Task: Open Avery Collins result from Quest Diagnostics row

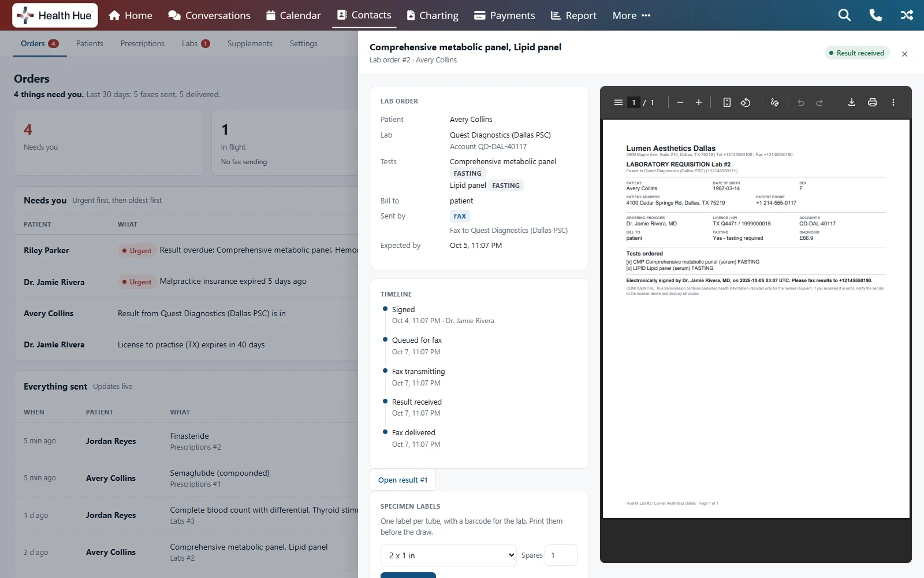Action: click(187, 313)
